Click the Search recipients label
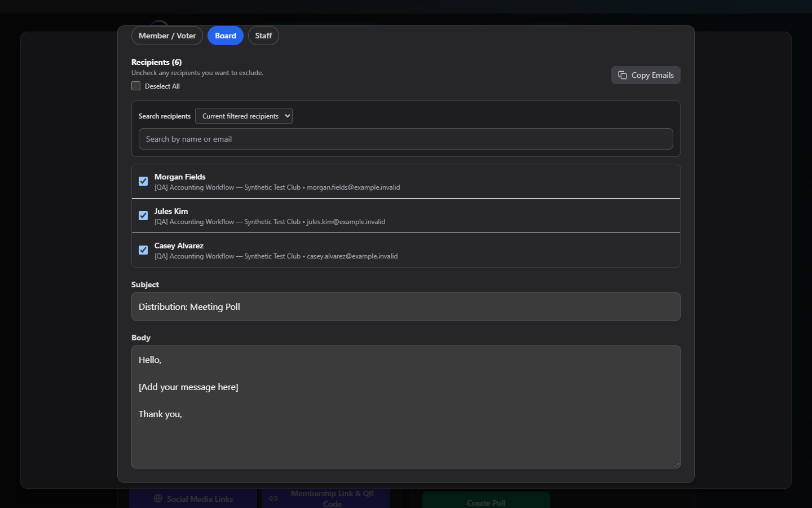This screenshot has height=508, width=812. (x=165, y=116)
